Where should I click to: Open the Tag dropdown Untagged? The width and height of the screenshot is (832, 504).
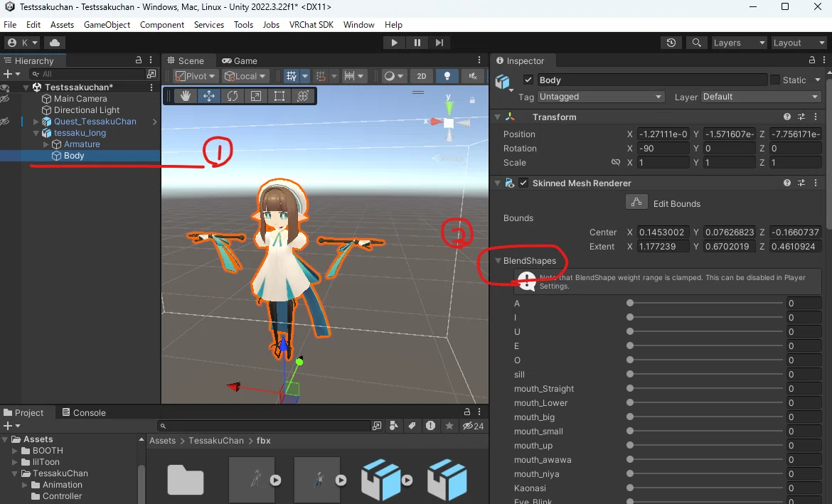pyautogui.click(x=601, y=97)
